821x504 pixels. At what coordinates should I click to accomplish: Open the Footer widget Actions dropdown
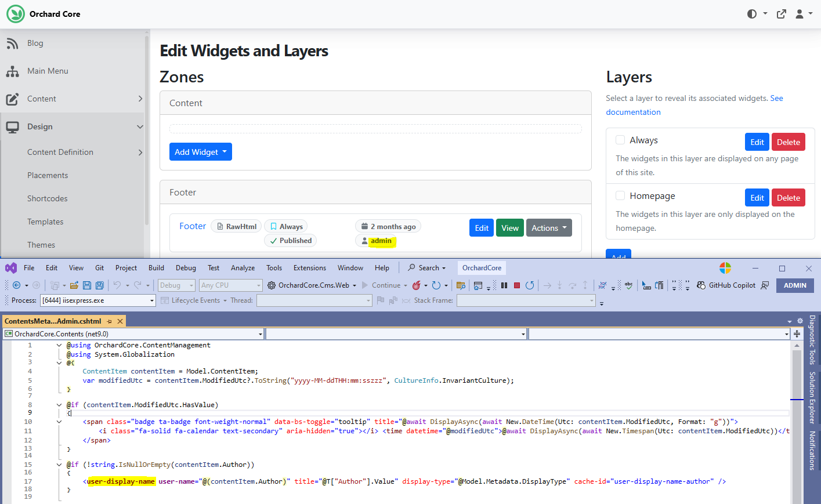tap(549, 228)
